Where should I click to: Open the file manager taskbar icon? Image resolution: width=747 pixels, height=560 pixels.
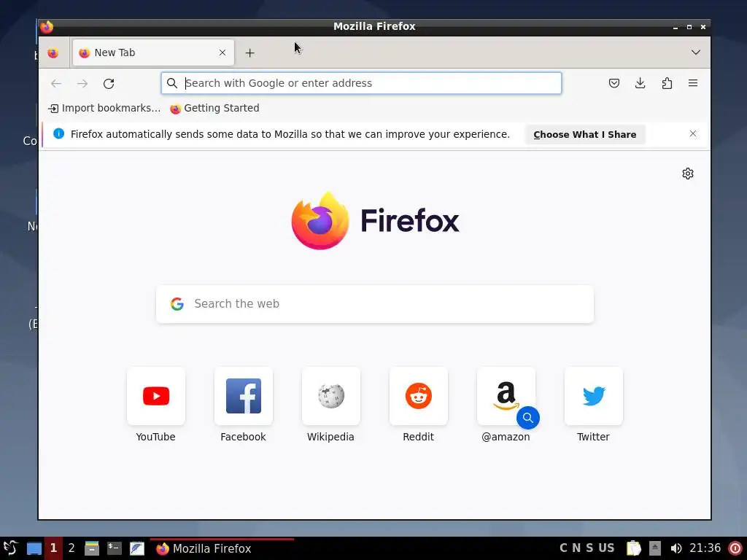(91, 548)
